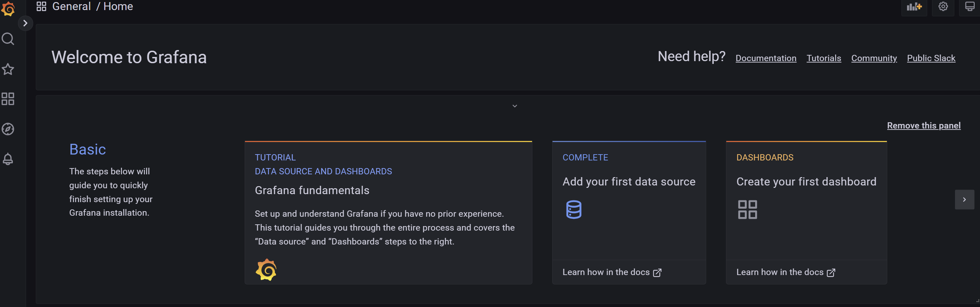
Task: Open the Alerting bell icon
Action: [x=8, y=159]
